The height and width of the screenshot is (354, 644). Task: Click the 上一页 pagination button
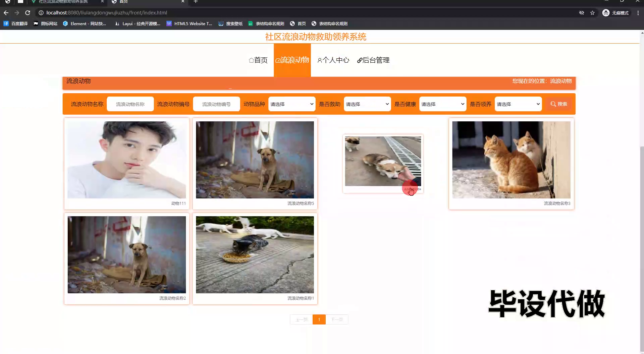click(301, 319)
